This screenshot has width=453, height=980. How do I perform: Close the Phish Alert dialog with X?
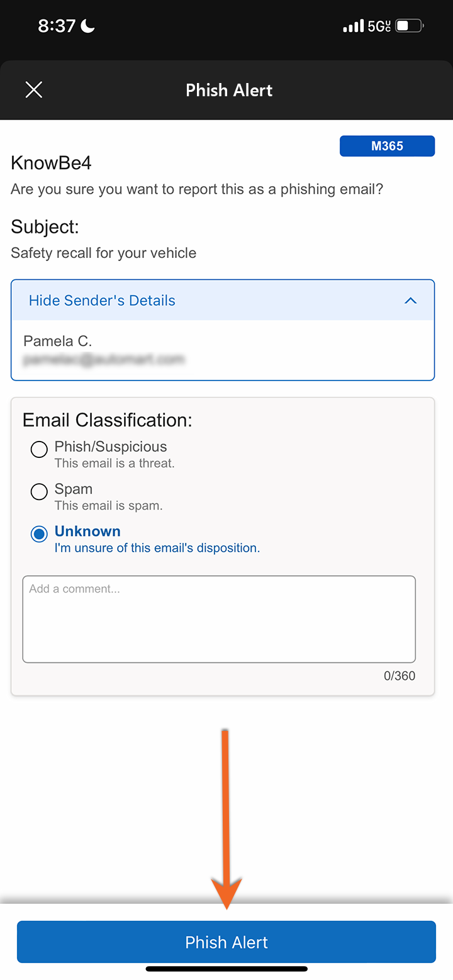coord(34,90)
